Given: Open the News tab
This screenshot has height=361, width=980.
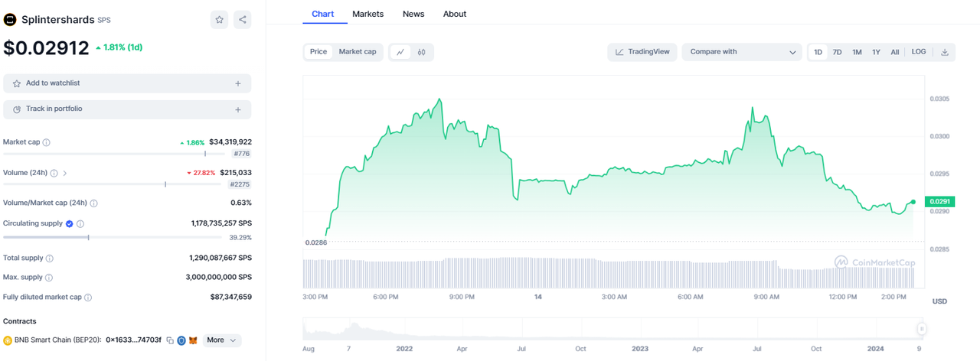Looking at the screenshot, I should [x=413, y=14].
